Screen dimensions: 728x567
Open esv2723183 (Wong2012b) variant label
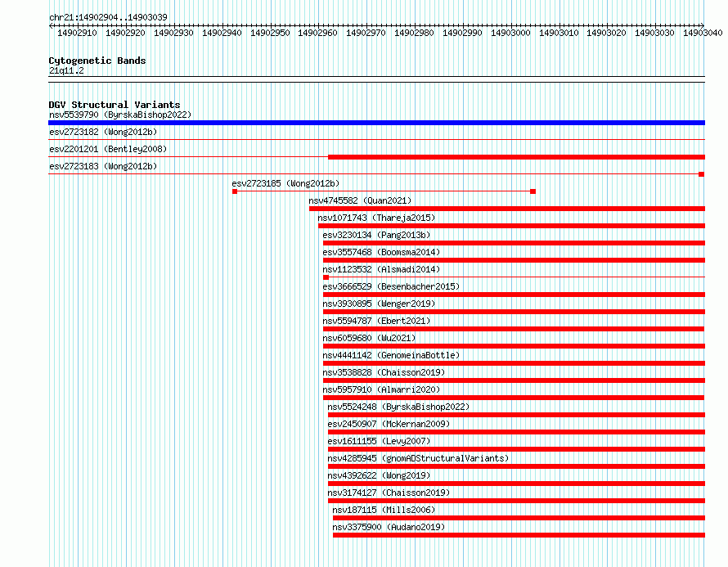103,166
